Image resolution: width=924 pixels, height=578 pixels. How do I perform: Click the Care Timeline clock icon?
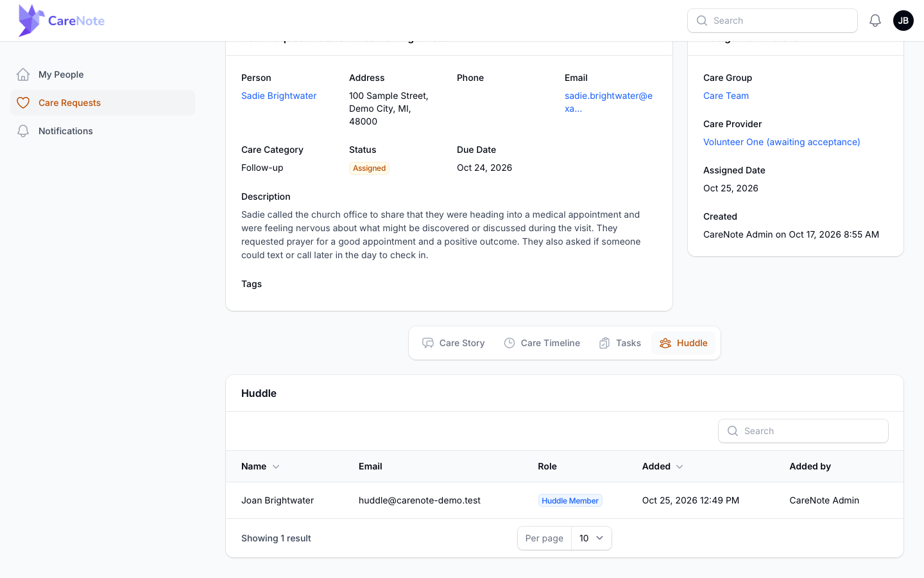[509, 343]
